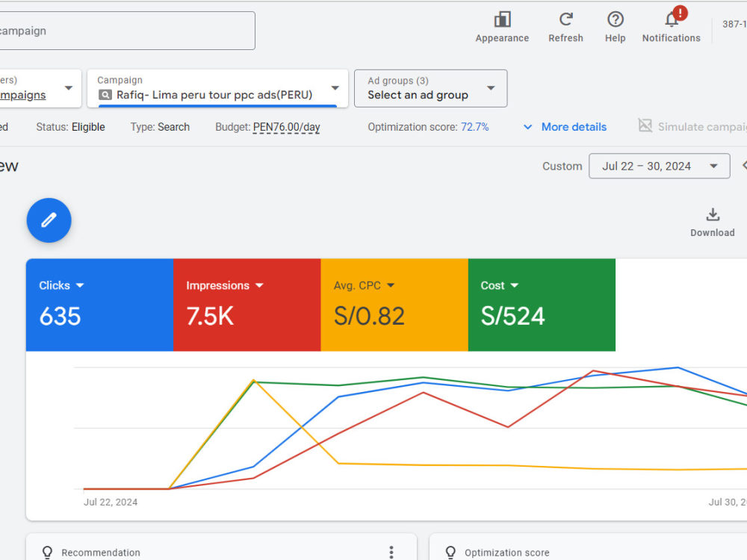Viewport: 747px width, 560px height.
Task: Click the campaigns underlined link
Action: pyautogui.click(x=23, y=96)
